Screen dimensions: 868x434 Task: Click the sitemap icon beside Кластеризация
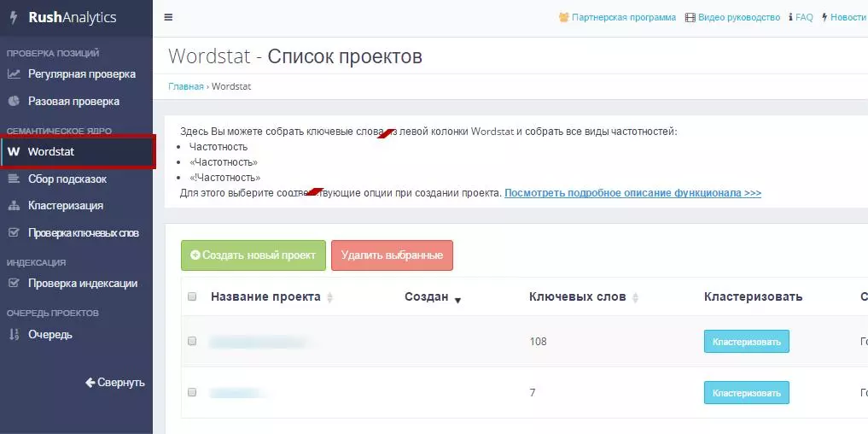[14, 206]
